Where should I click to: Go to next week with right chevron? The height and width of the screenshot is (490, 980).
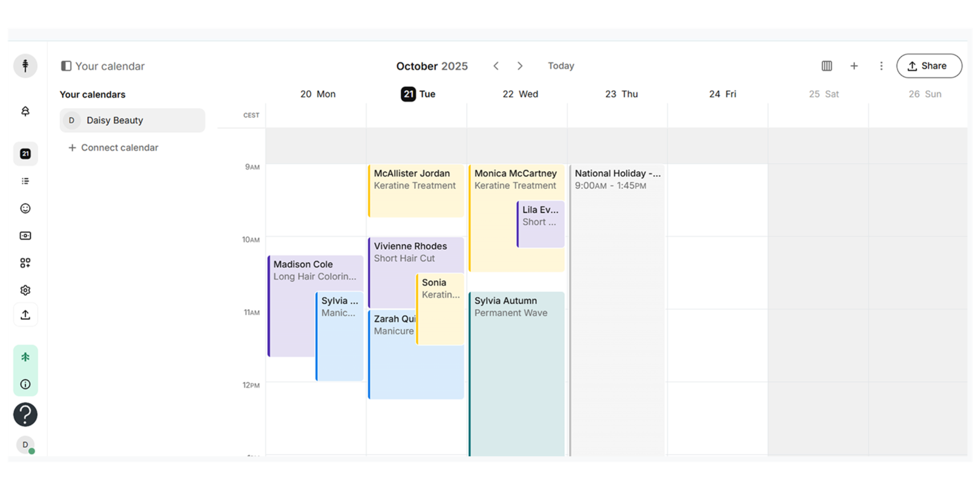[520, 66]
